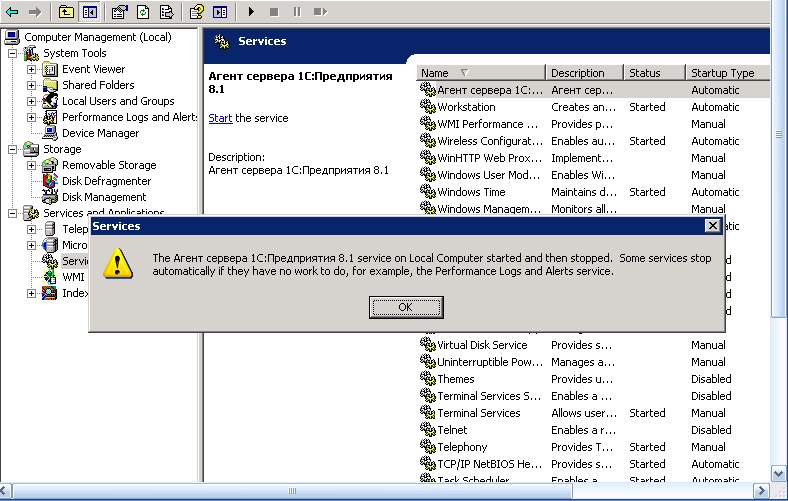The width and height of the screenshot is (788, 501).
Task: Sort services by the Status column header
Action: click(x=654, y=73)
